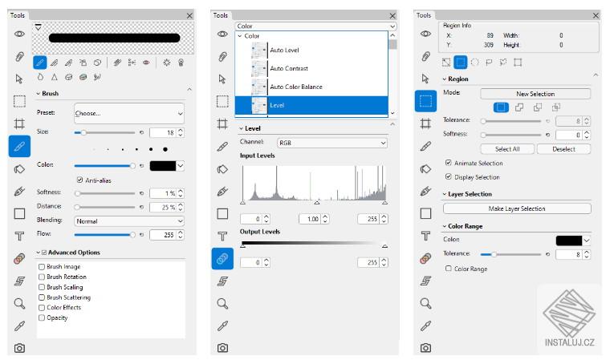Collapse the Level section header
Image resolution: width=610 pixels, height=364 pixels.
click(x=242, y=128)
